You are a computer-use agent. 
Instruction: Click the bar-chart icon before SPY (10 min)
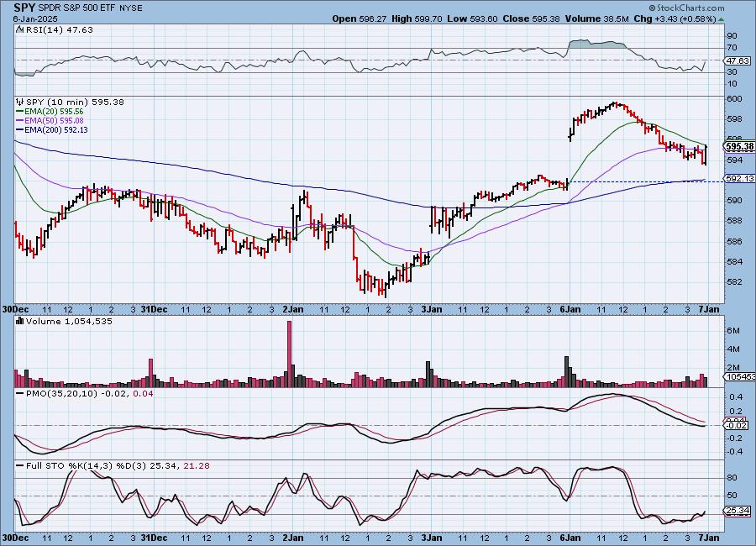click(20, 102)
